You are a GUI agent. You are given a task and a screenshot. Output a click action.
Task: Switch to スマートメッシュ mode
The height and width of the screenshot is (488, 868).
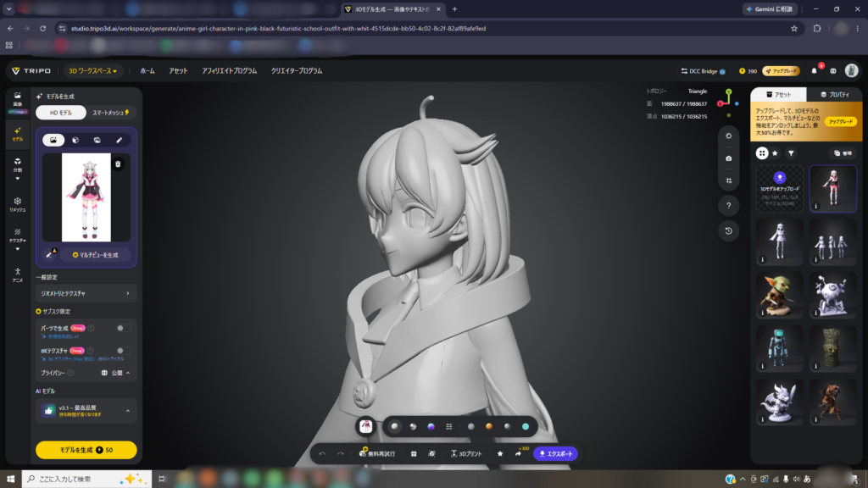point(111,113)
